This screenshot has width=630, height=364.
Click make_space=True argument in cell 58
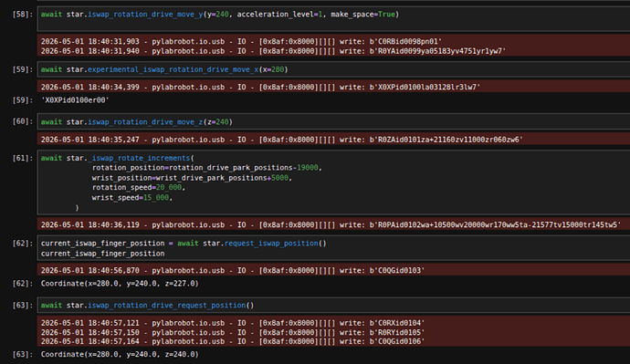(362, 14)
